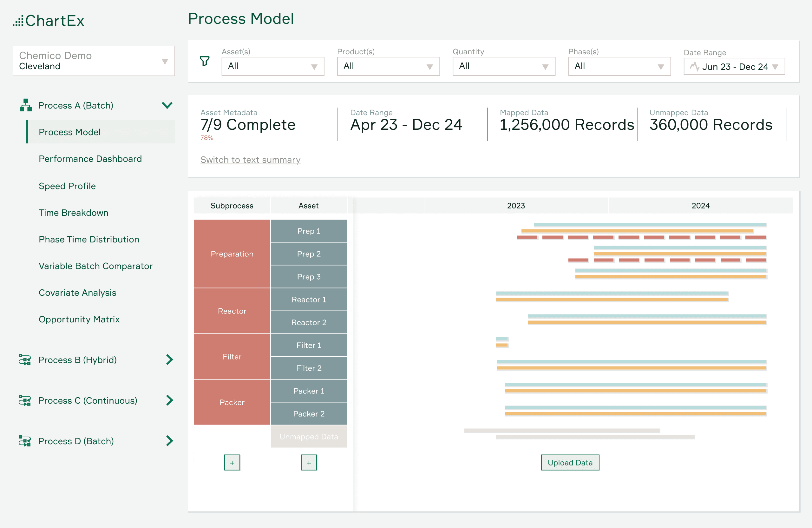
Task: Click the Process A hierarchy icon
Action: coord(26,105)
